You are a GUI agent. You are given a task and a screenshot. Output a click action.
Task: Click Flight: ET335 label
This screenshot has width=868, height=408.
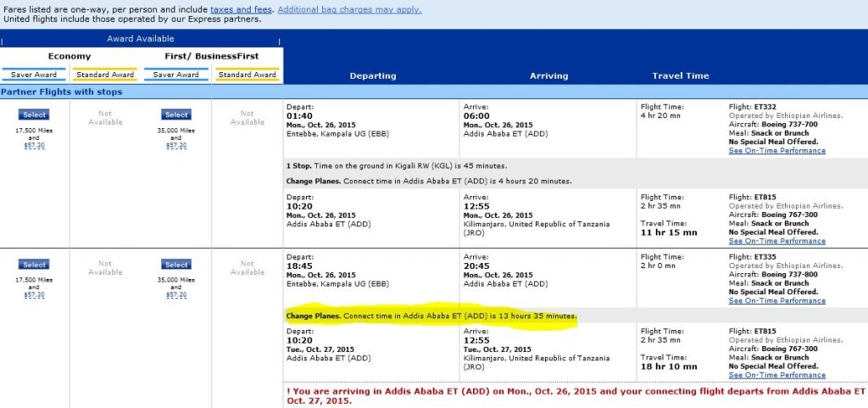(753, 257)
